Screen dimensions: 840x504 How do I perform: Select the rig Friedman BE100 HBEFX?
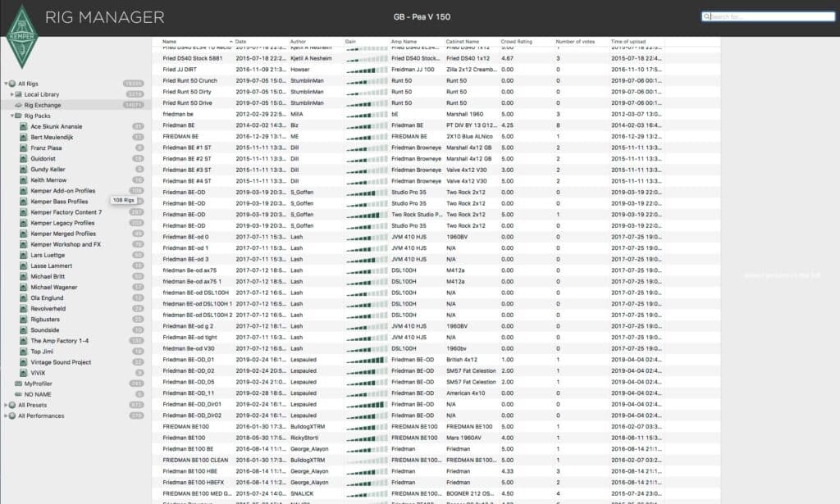click(x=194, y=482)
